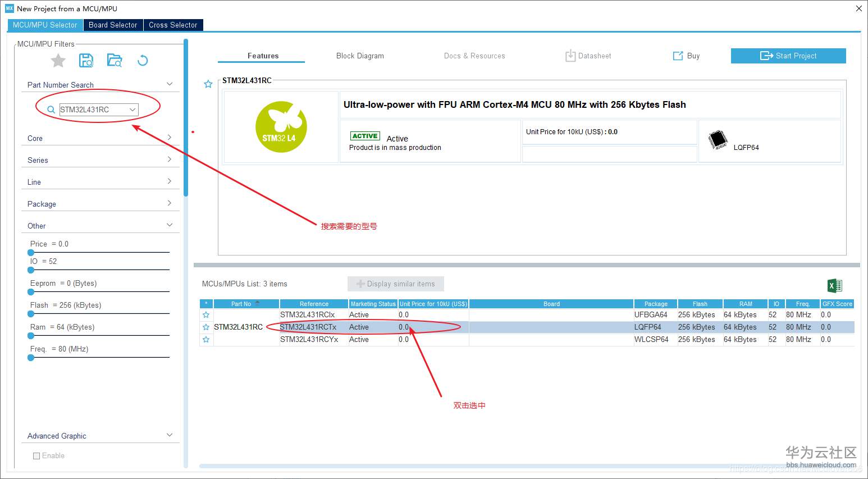Export MCU list to Excel
Viewport: 868px width, 479px height.
pyautogui.click(x=835, y=285)
